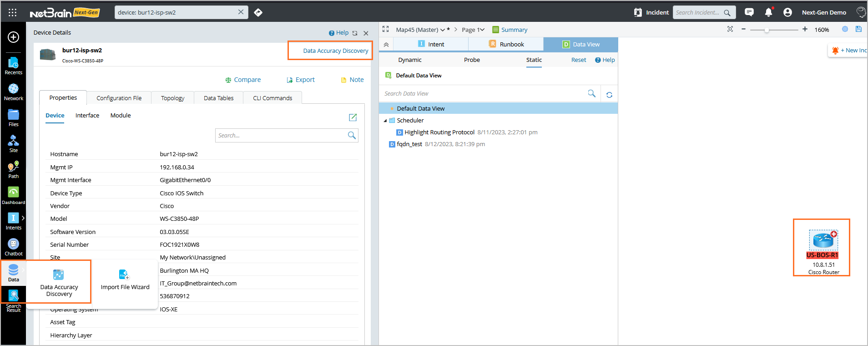Select the Highlight Routing Protocol item
The height and width of the screenshot is (346, 868).
(439, 132)
